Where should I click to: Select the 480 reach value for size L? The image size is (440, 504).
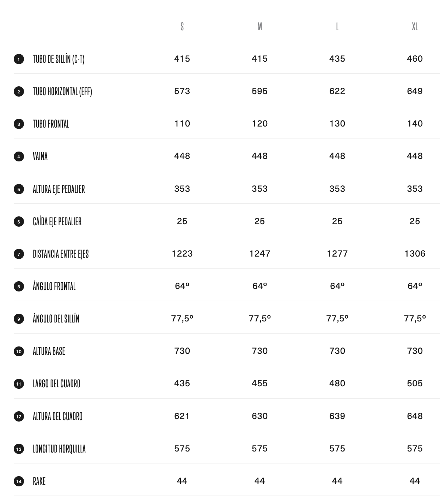click(x=337, y=383)
